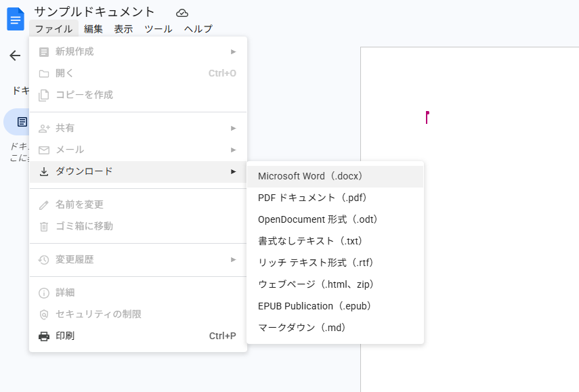Expand the 変更履歴 submenu arrow
This screenshot has width=579, height=392.
pyautogui.click(x=233, y=259)
